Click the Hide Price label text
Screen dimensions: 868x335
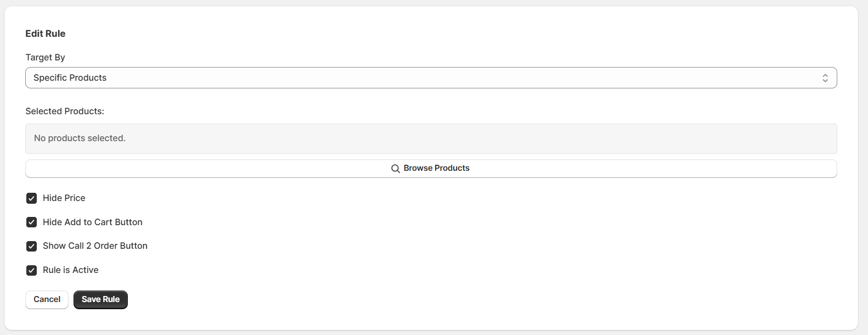coord(64,198)
